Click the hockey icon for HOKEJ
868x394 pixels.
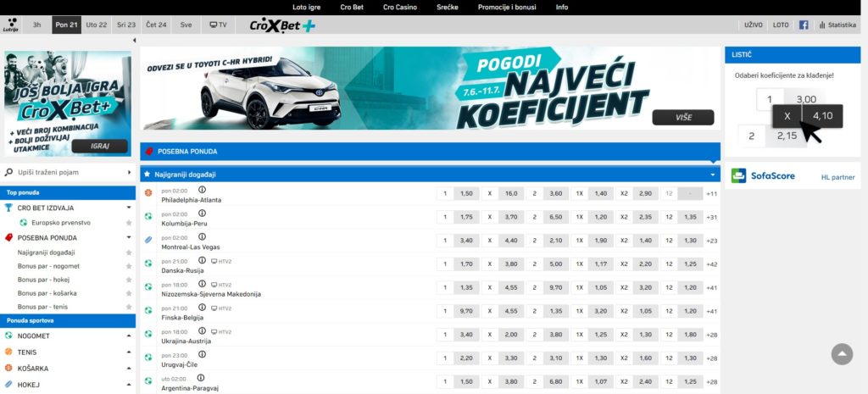pos(8,384)
